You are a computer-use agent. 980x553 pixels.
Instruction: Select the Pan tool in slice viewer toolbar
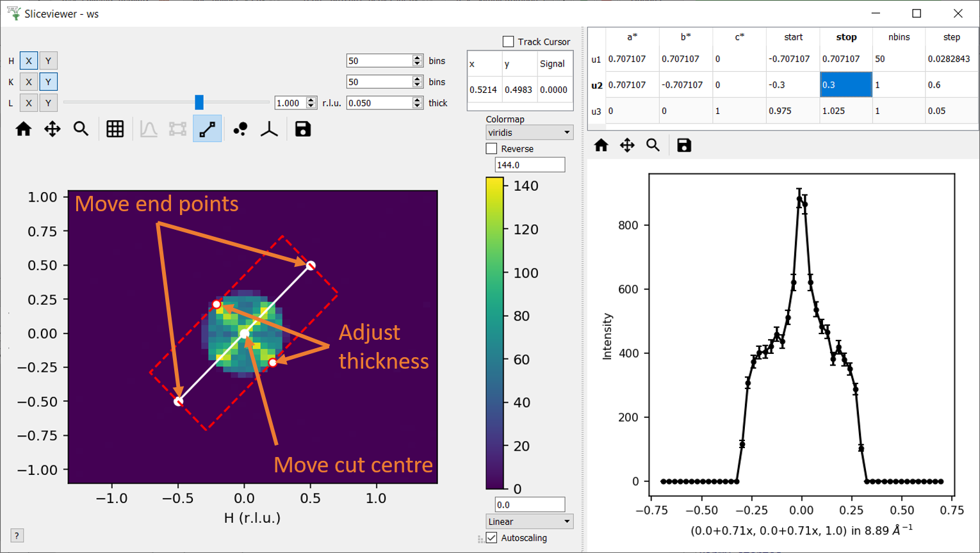tap(52, 128)
